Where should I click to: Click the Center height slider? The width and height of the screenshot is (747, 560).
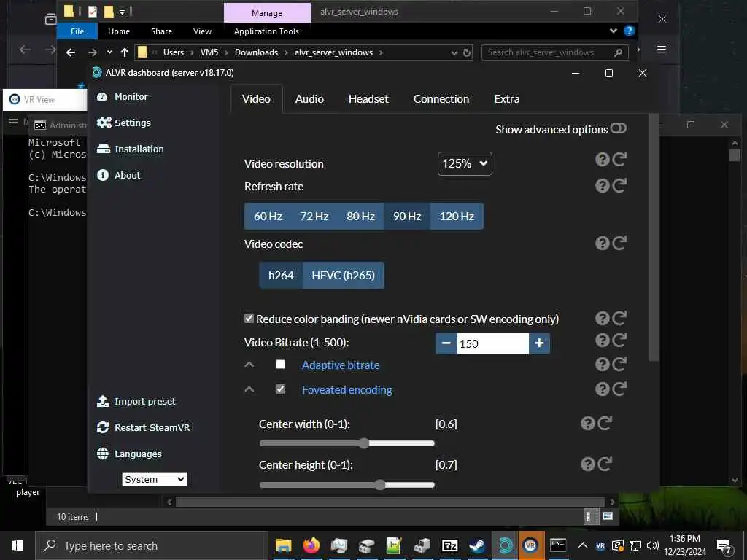(x=347, y=485)
